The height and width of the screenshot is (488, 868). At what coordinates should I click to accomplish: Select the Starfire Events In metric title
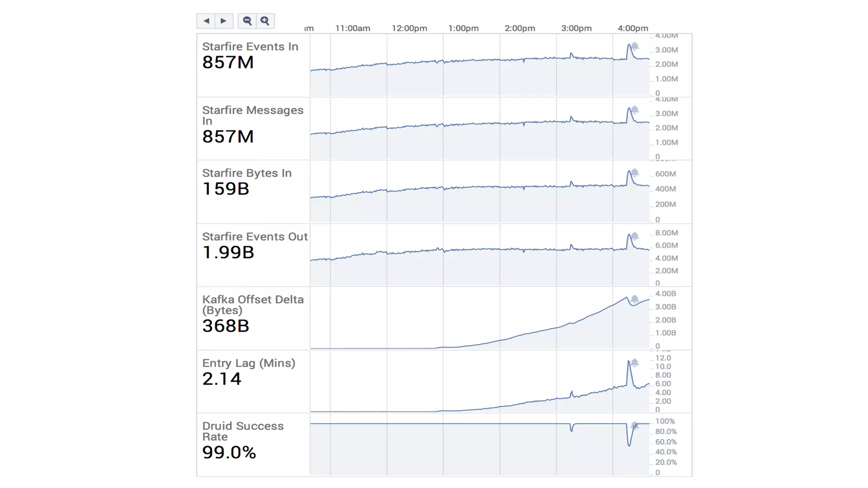(250, 47)
